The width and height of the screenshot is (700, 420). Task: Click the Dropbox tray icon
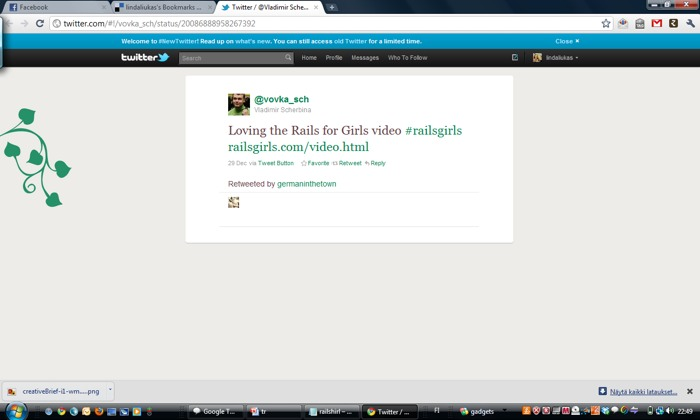point(606,411)
